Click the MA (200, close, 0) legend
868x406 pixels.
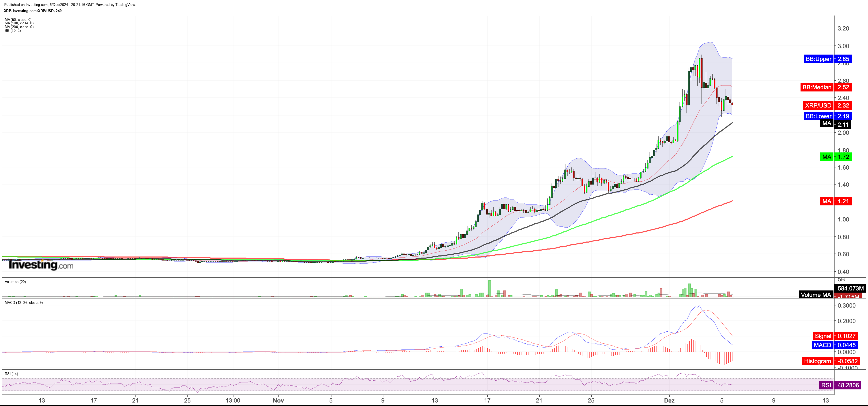tap(19, 27)
